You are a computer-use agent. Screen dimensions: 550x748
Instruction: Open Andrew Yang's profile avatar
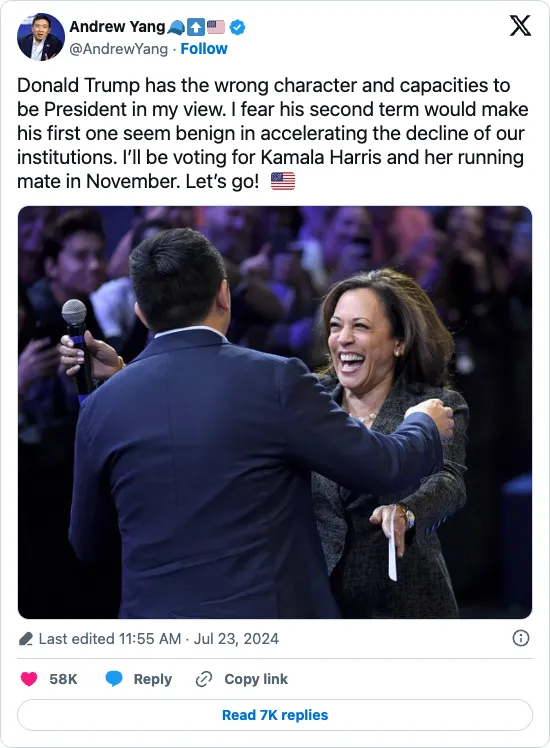pyautogui.click(x=41, y=37)
